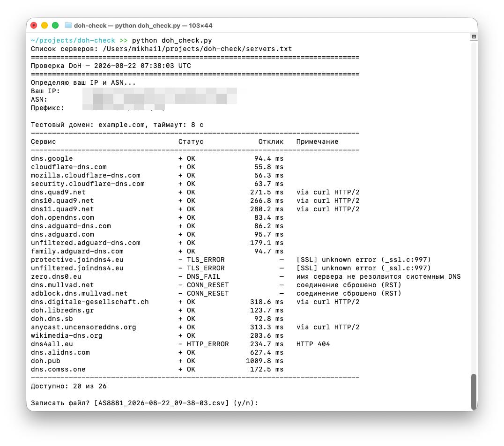Click the 'doh.dns.sb' service name
The image size is (504, 446).
click(x=52, y=319)
